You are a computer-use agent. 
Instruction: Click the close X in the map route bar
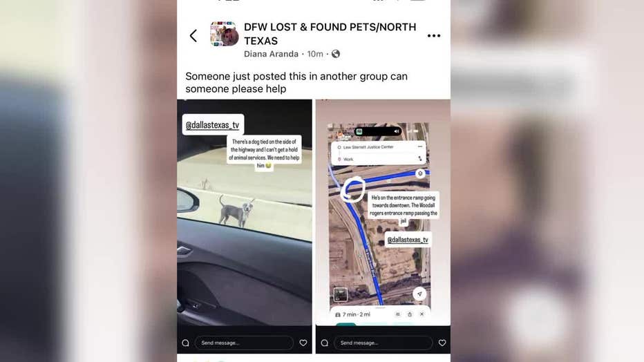[422, 314]
